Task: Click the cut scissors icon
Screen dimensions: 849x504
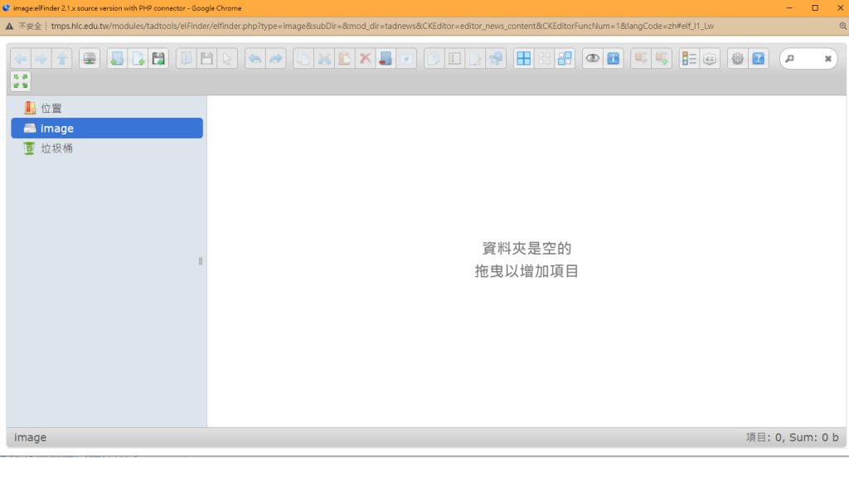Action: [324, 59]
